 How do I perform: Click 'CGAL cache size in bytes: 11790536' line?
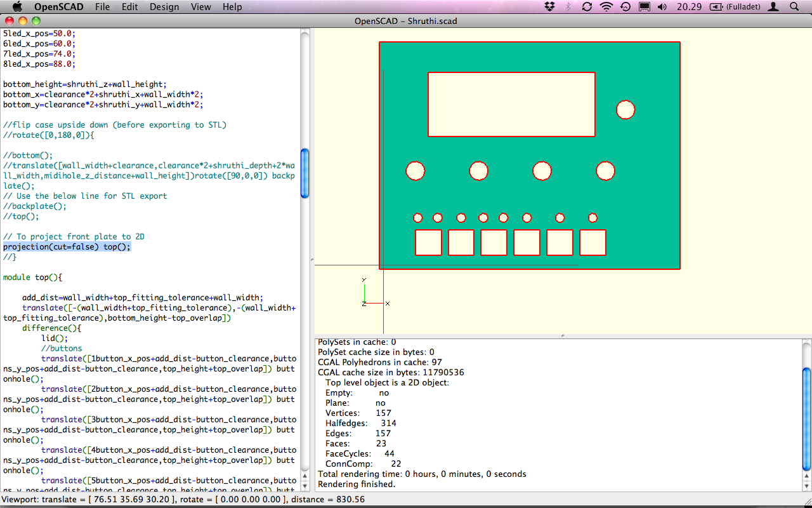click(391, 373)
